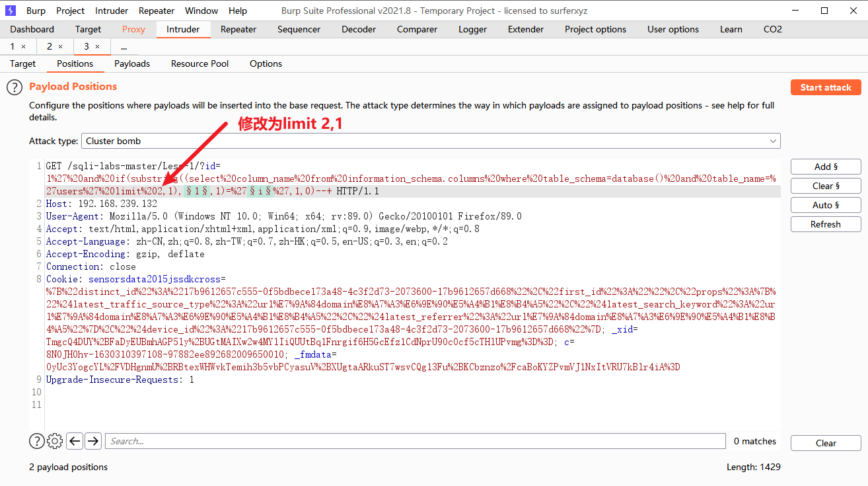Click the Burp Suite lightning app icon
Screen dimensions: 868x486
click(11, 11)
